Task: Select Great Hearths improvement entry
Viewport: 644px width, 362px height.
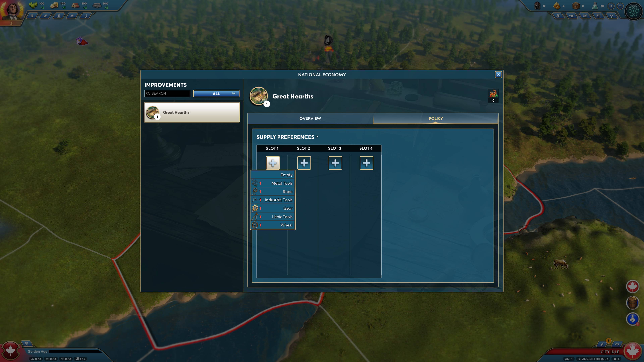Action: tap(192, 112)
